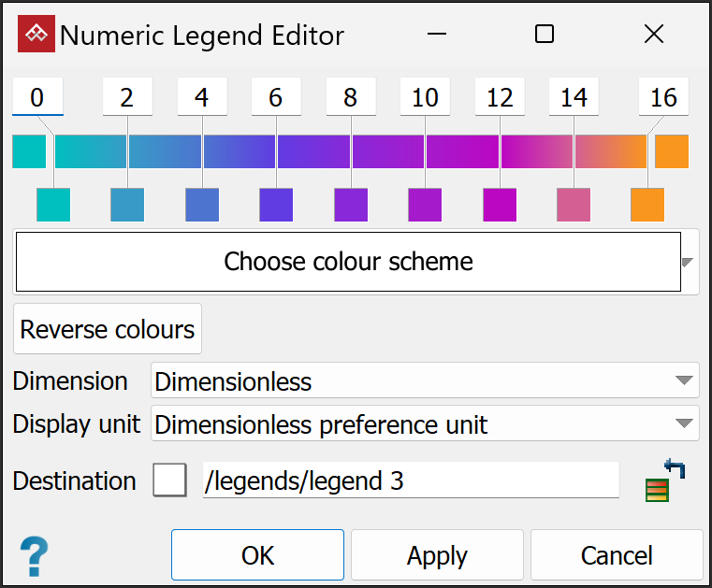Click the application logo in title bar
Viewport: 712px width, 588px height.
pos(36,35)
